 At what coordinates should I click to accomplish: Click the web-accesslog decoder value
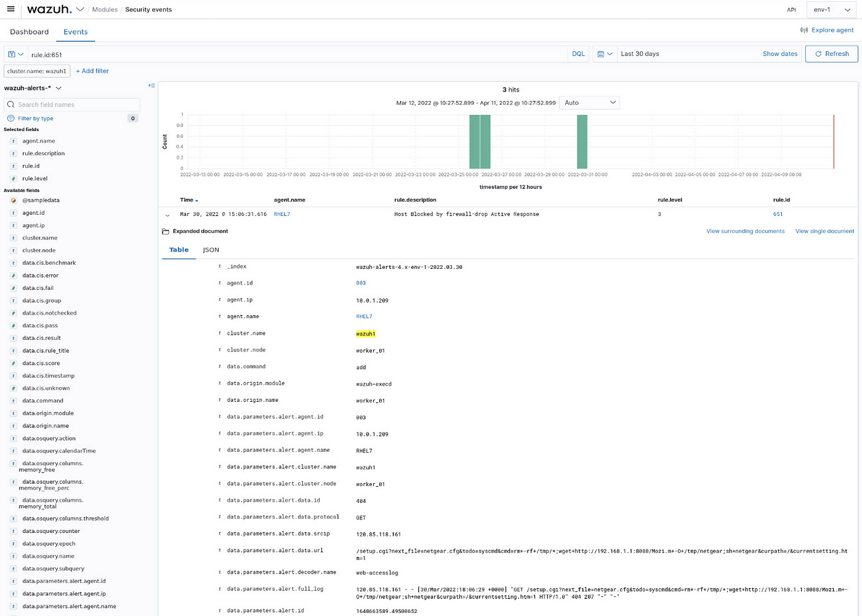pos(377,572)
